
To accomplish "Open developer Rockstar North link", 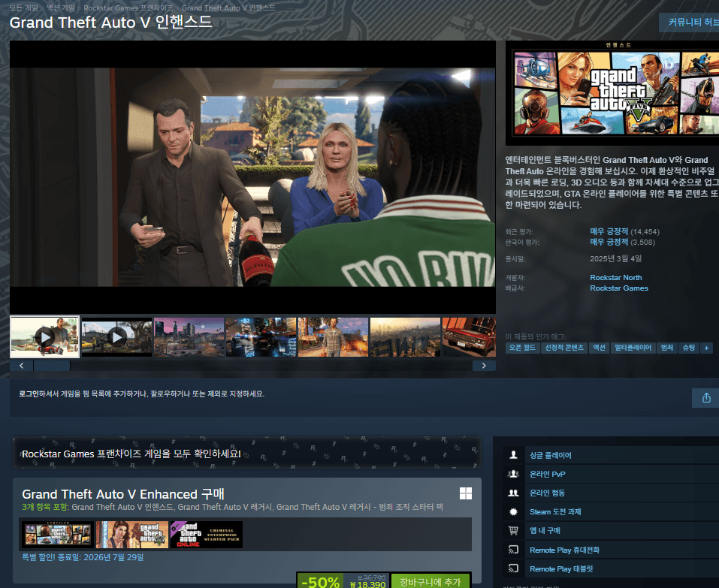I will 616,277.
